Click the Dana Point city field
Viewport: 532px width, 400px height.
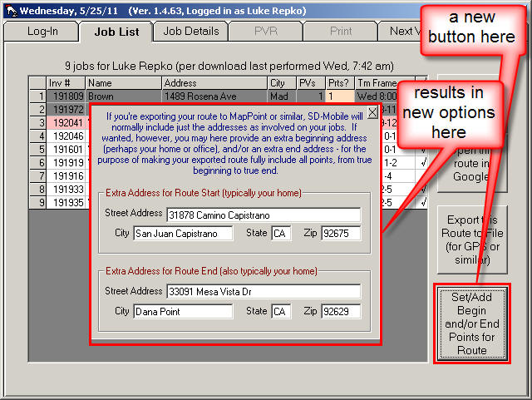pos(183,311)
